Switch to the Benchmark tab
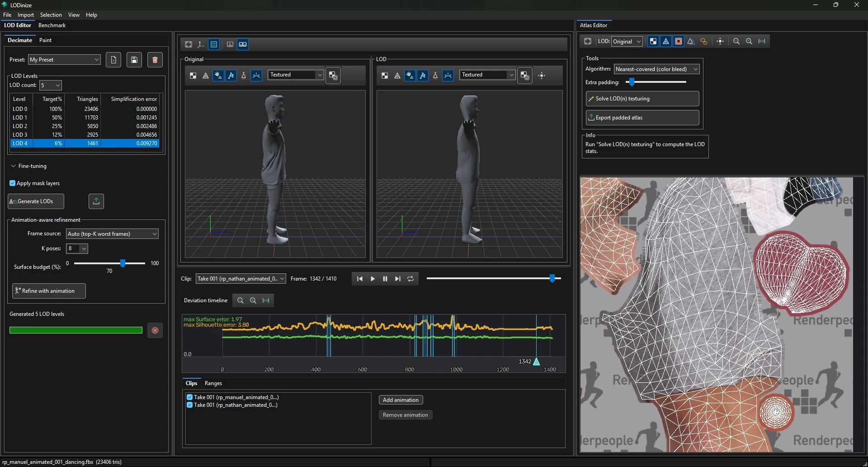Screen dimensions: 868x467 [x=52, y=25]
